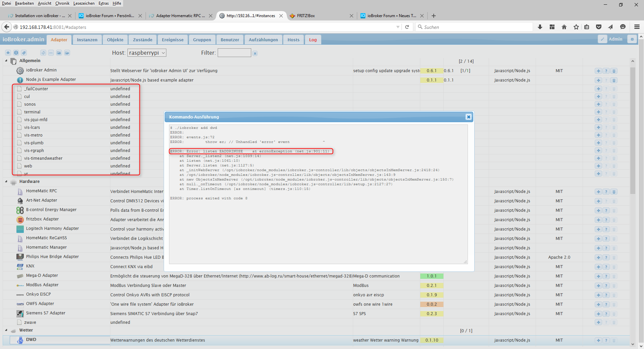This screenshot has height=349, width=644.
Task: Switch to the Ereignisse tab
Action: [x=173, y=40]
